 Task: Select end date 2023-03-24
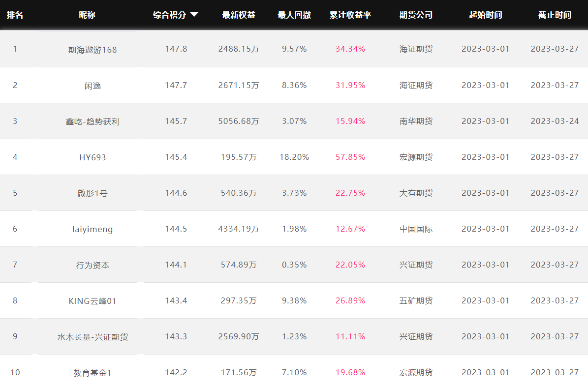pos(555,121)
